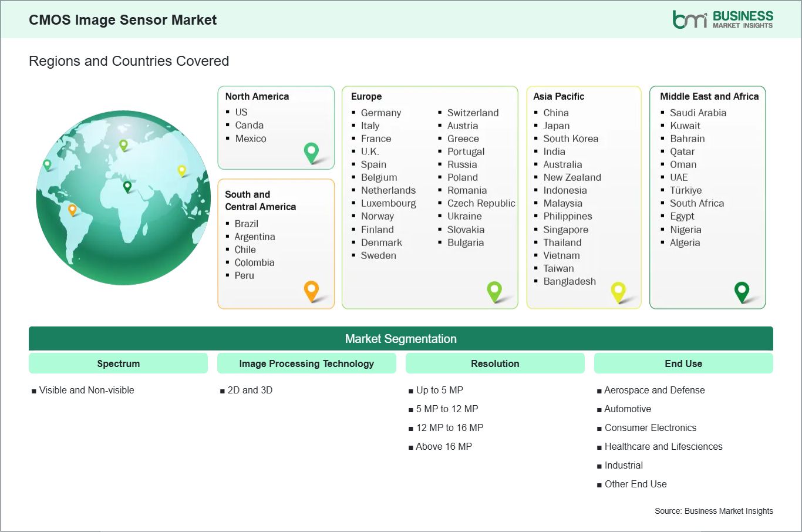Screen dimensions: 802x532
Task: Click the yellow pin in the Asia Pacific panel
Action: [x=618, y=290]
